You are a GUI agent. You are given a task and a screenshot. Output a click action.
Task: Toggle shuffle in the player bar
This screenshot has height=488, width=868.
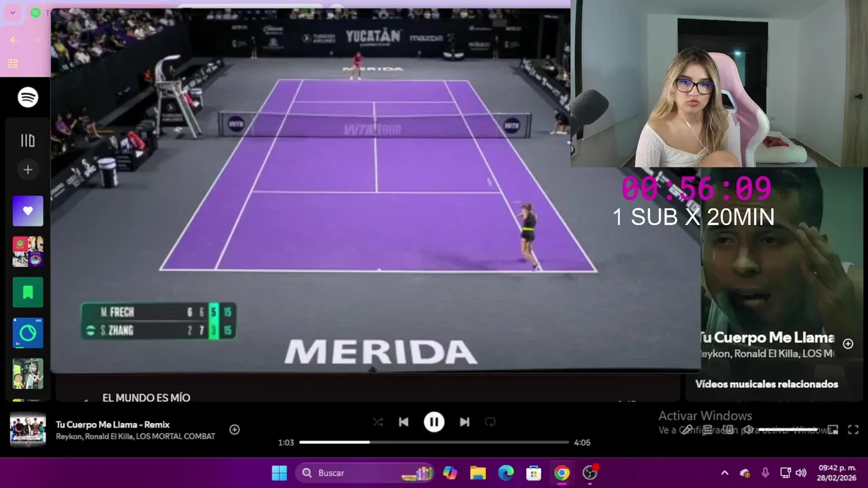click(x=378, y=422)
